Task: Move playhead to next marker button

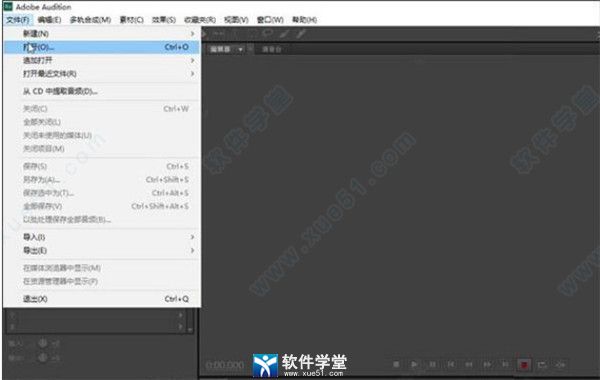Action: pos(505,364)
